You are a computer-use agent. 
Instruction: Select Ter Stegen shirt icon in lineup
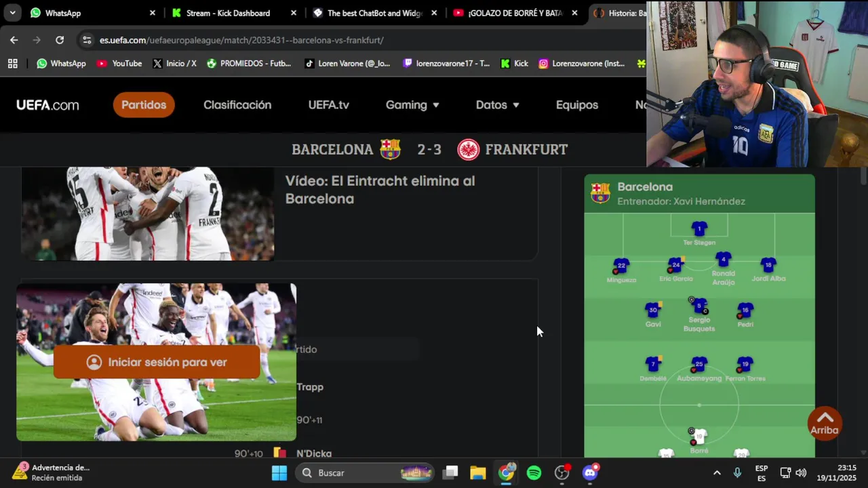click(x=699, y=228)
